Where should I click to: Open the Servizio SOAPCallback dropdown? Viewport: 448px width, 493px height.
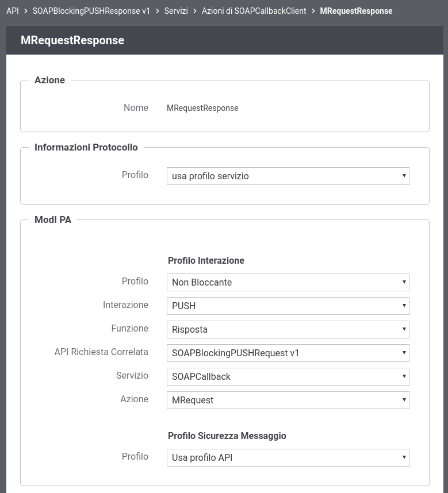[288, 377]
